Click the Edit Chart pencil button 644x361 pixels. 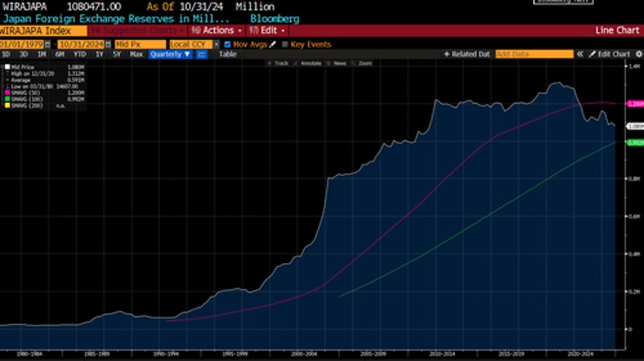tap(610, 55)
